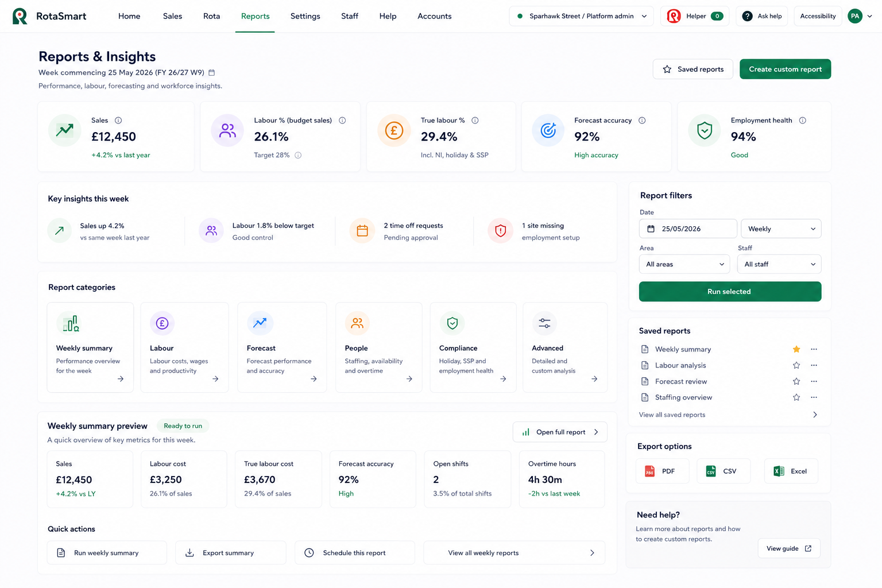Image resolution: width=882 pixels, height=588 pixels.
Task: Star the Staffing overview saved report
Action: [796, 397]
